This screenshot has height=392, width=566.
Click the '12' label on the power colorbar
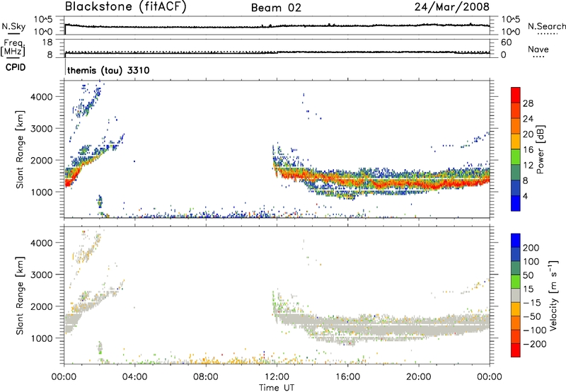coord(528,166)
